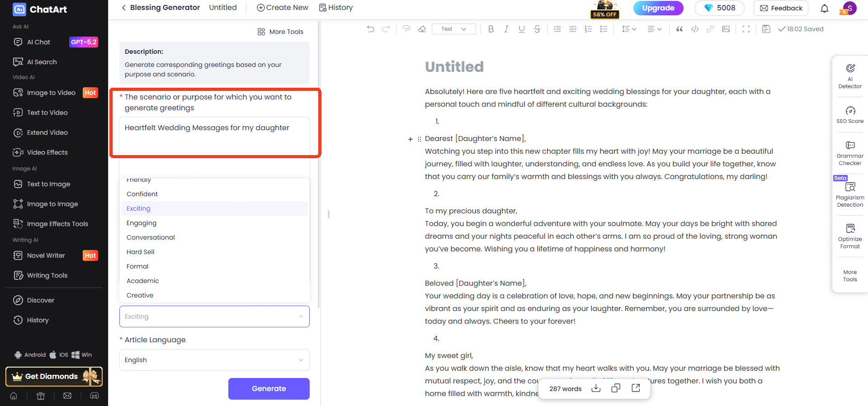
Task: Toggle strikethrough formatting in toolbar
Action: tap(537, 29)
